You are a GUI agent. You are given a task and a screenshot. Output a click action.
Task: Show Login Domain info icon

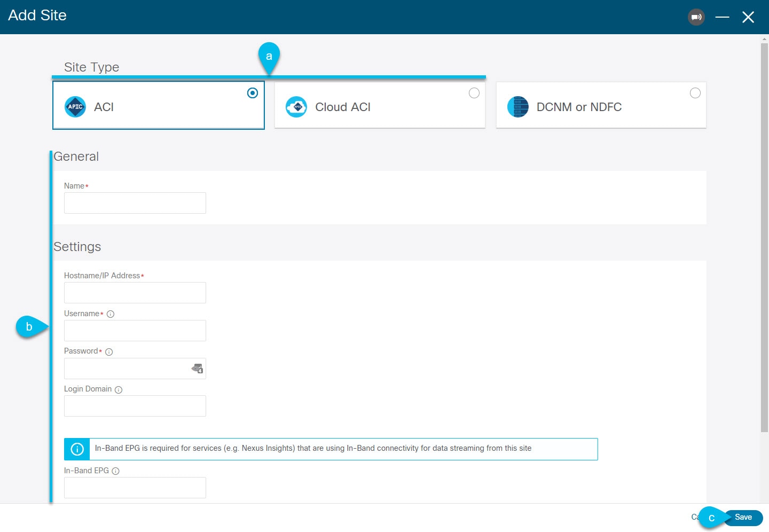click(119, 390)
